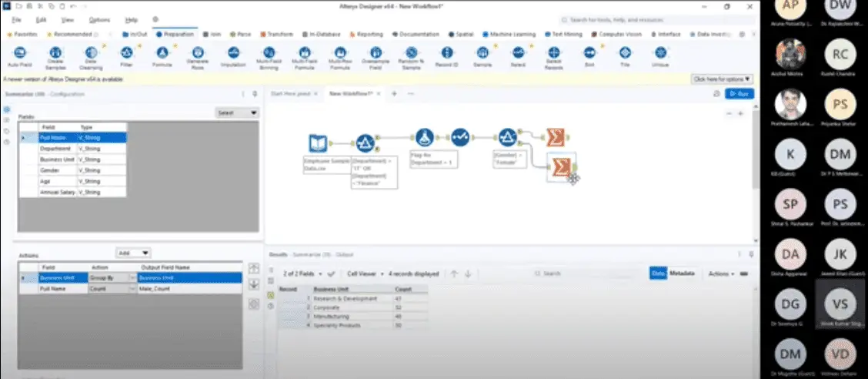868x379 pixels.
Task: Open the Select dropdown above the Fields list
Action: coord(237,113)
